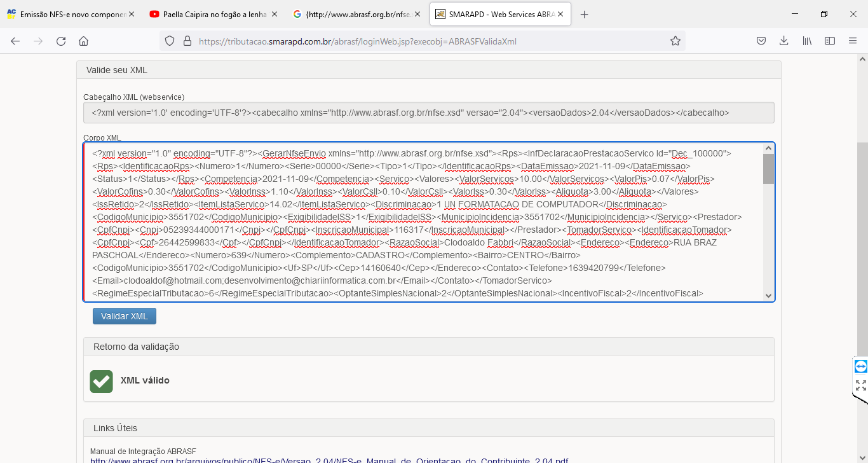Click the page scrollbar up arrow

point(862,59)
